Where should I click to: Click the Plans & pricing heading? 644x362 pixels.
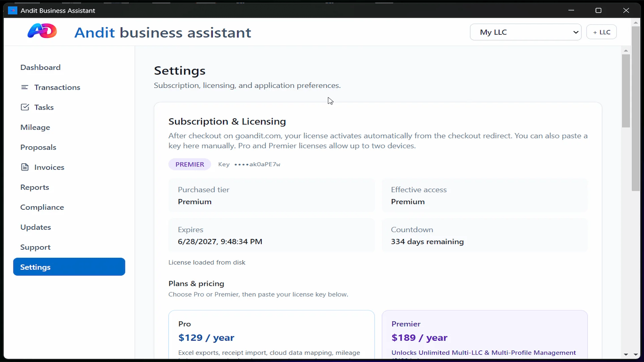point(196,284)
